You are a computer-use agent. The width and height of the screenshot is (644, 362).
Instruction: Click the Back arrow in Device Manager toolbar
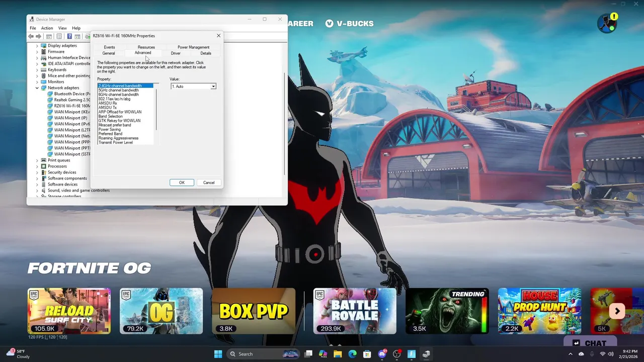tap(31, 36)
